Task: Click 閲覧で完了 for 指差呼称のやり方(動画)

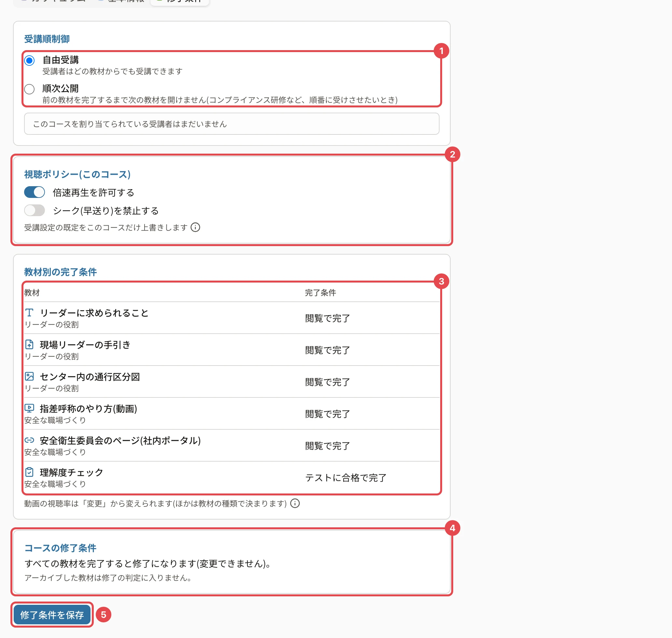Action: point(328,414)
